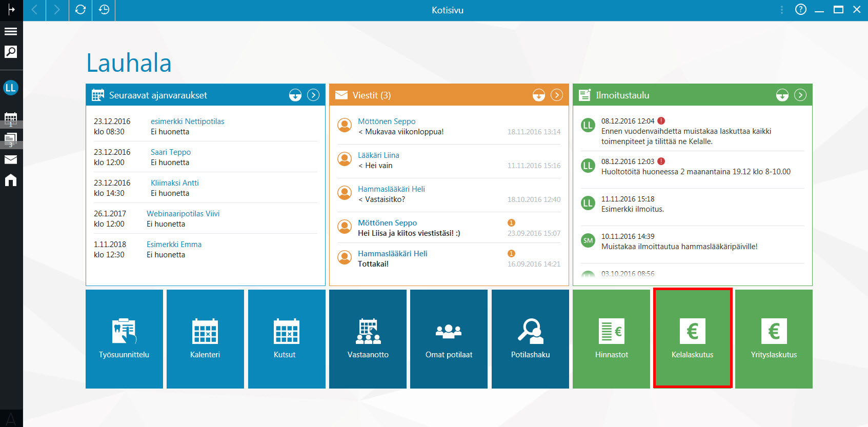The image size is (868, 427).
Task: Click the search magnifier icon in sidebar
Action: pos(11,52)
